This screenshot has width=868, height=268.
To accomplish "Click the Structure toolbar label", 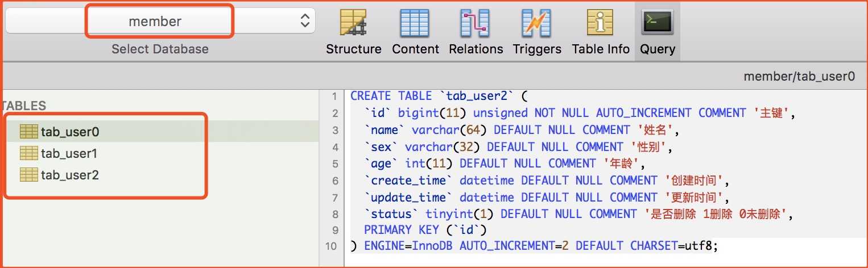I will click(x=354, y=49).
